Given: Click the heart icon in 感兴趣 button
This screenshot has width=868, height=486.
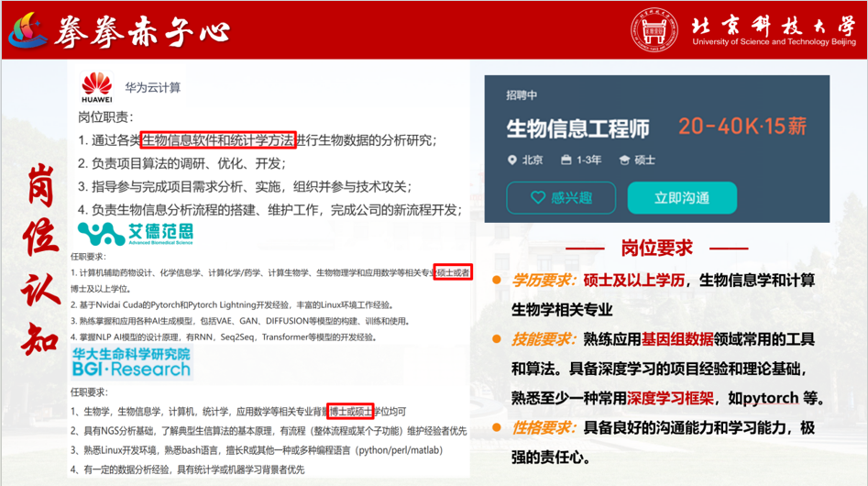Looking at the screenshot, I should click(x=538, y=197).
